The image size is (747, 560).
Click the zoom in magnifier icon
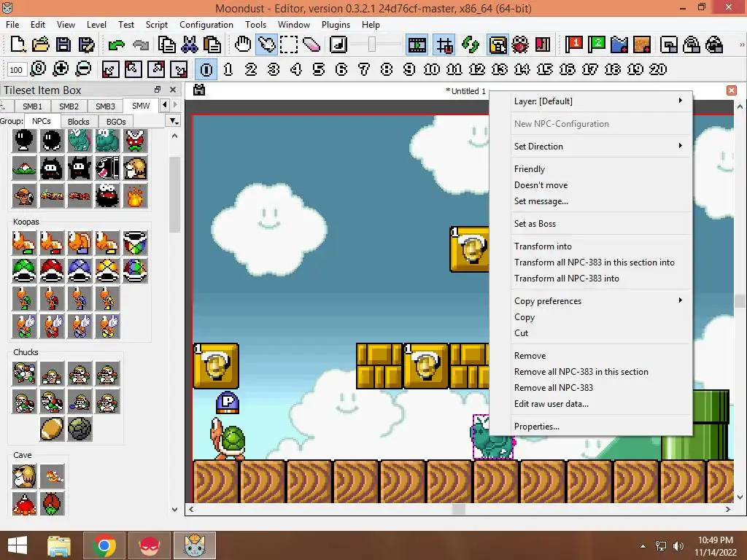[x=61, y=69]
